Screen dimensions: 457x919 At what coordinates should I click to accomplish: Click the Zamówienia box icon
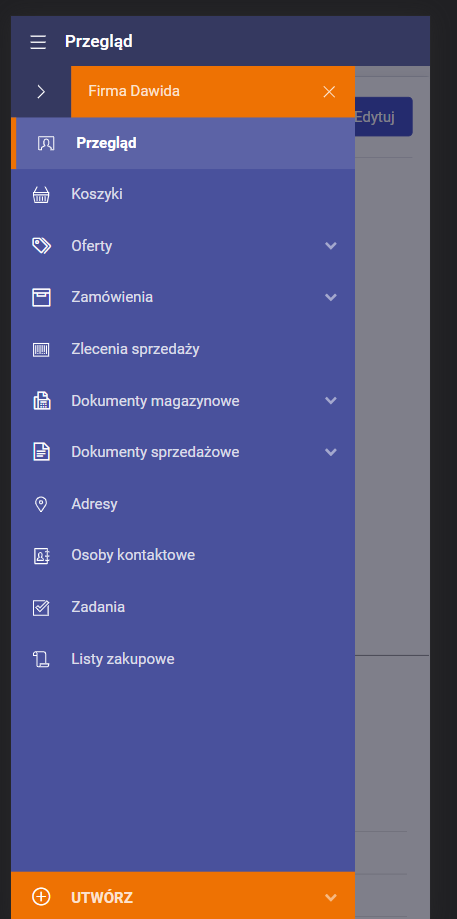[41, 297]
